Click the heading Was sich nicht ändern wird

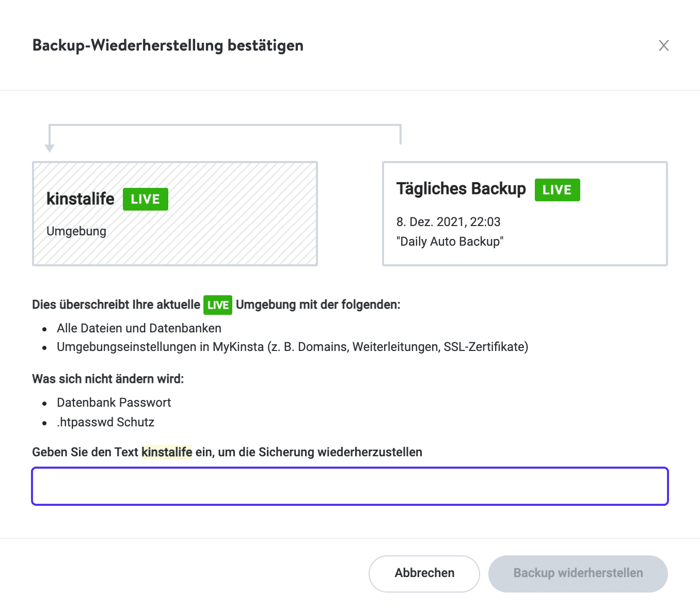pos(107,378)
